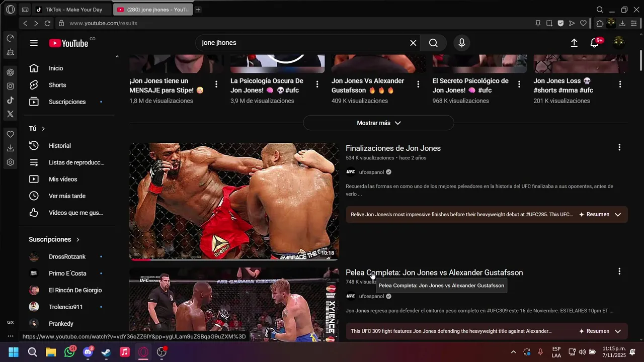Image resolution: width=644 pixels, height=362 pixels.
Task: Open ufcespanol channel under Finalizaciones video
Action: click(x=371, y=172)
